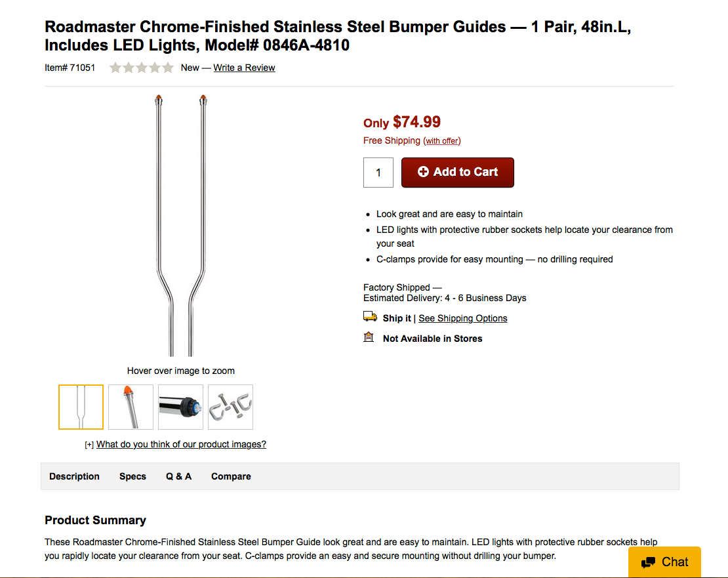Select the orange light tip thumbnail
Screen dimensions: 728x578
click(131, 407)
